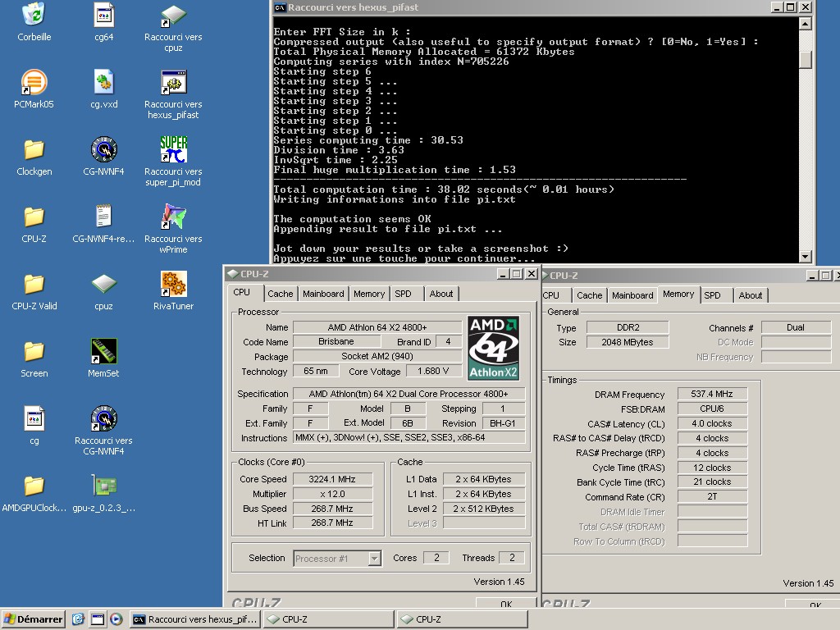Click the CAS# Latency 4.0 clocks value
Screen dimensions: 840x630
click(x=712, y=423)
